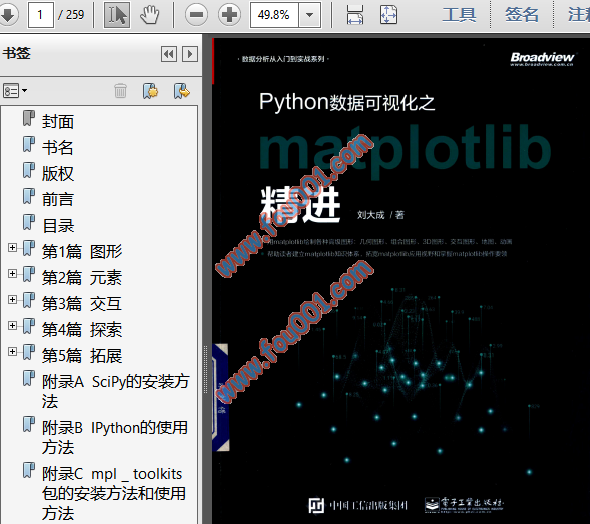
Task: Collapse bookmarks panel with double-arrow button
Action: click(169, 54)
